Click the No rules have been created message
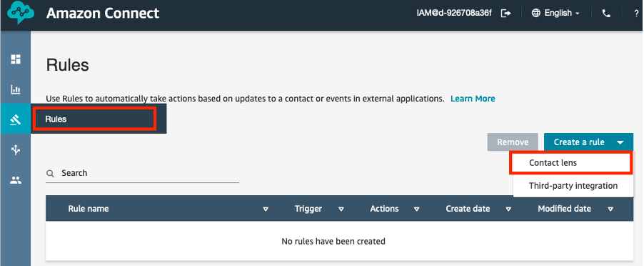The height and width of the screenshot is (266, 644). (x=333, y=242)
